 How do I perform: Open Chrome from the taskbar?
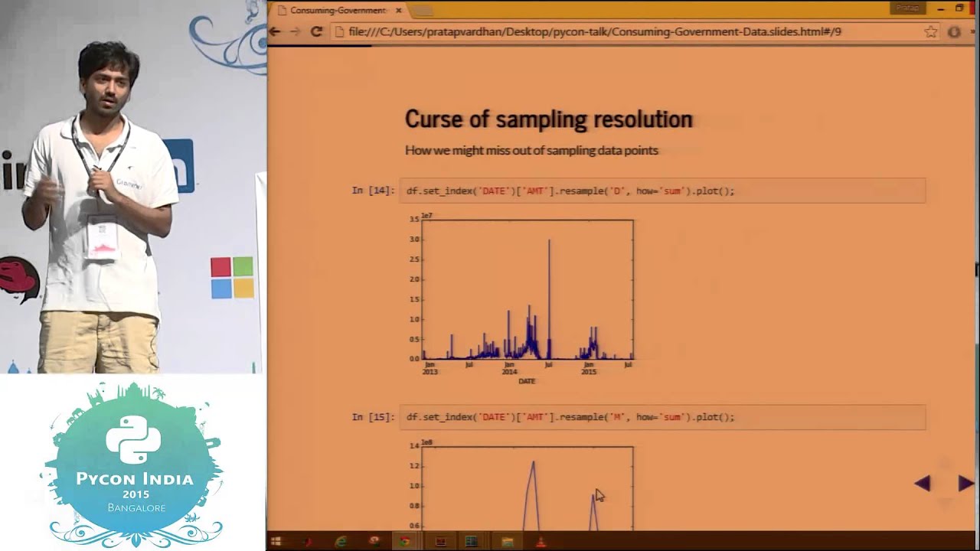[405, 542]
